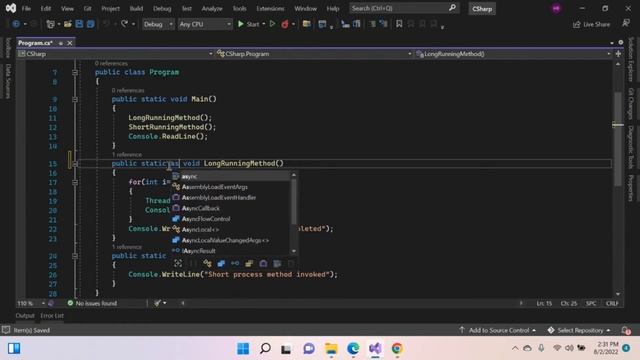Open the Analyze menu
This screenshot has height=360, width=640.
click(212, 8)
